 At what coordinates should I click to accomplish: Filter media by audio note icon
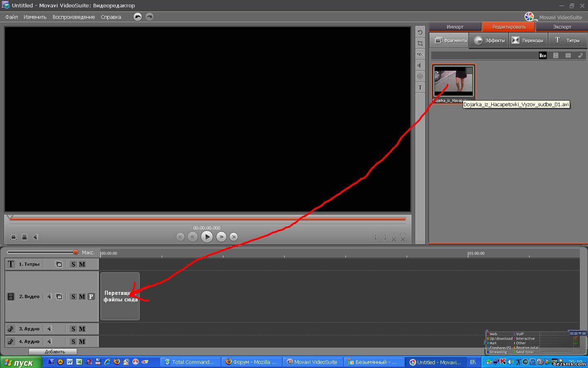[580, 56]
